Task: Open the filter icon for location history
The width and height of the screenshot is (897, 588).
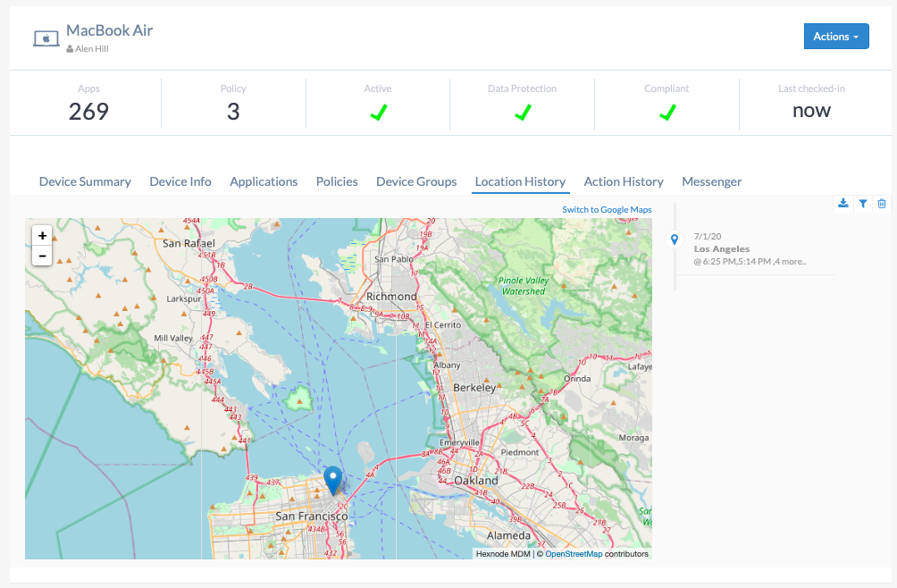Action: click(x=862, y=204)
